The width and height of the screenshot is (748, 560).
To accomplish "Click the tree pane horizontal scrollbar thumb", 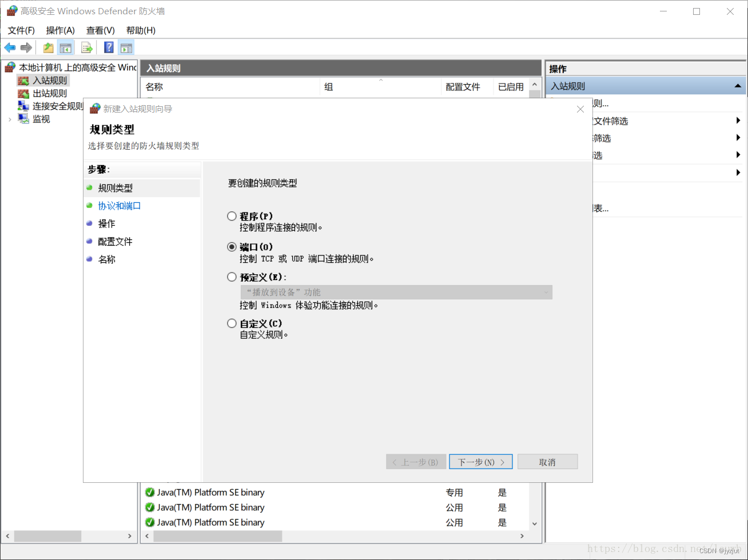I will click(x=47, y=536).
